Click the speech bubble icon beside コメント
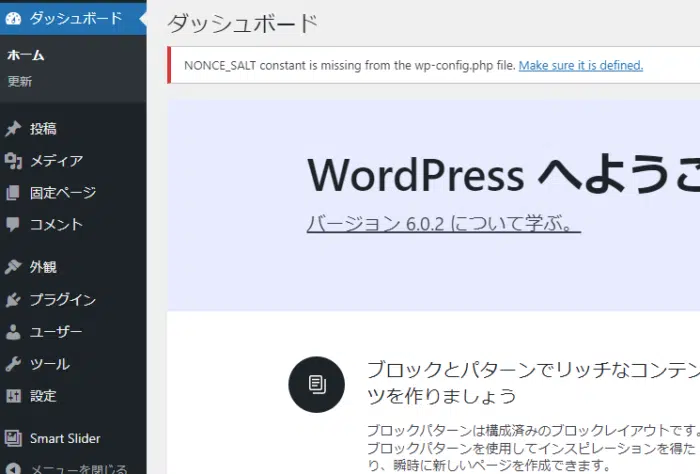This screenshot has height=474, width=700. pos(13,225)
